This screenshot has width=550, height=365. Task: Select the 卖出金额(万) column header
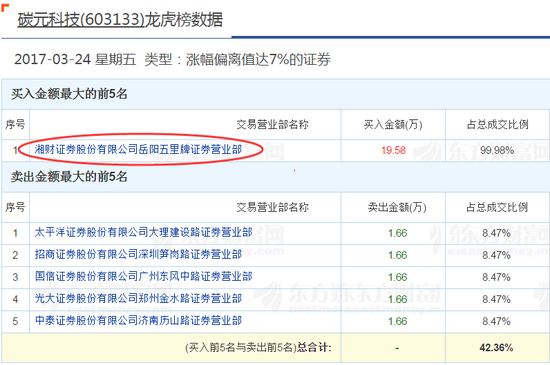coord(397,207)
